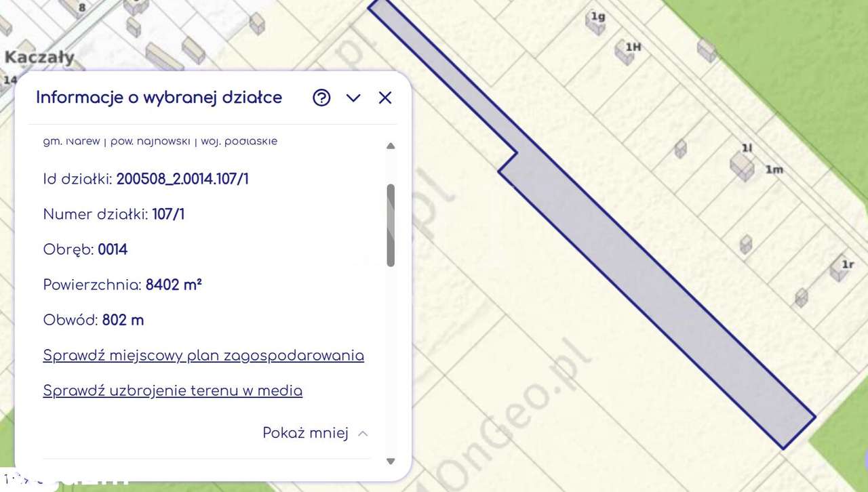Click the Obręb value 0014
The height and width of the screenshot is (492, 868).
tap(113, 249)
